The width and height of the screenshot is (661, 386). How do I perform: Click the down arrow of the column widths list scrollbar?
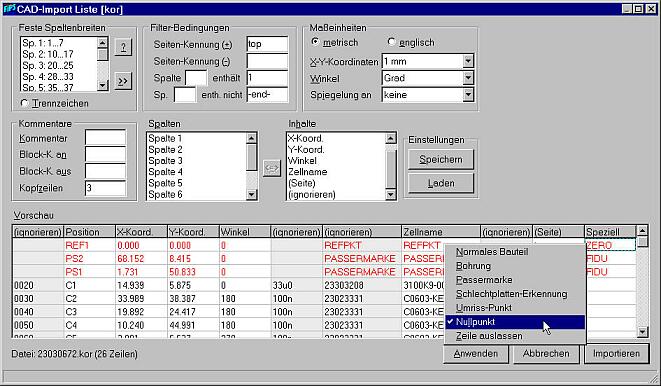[102, 86]
